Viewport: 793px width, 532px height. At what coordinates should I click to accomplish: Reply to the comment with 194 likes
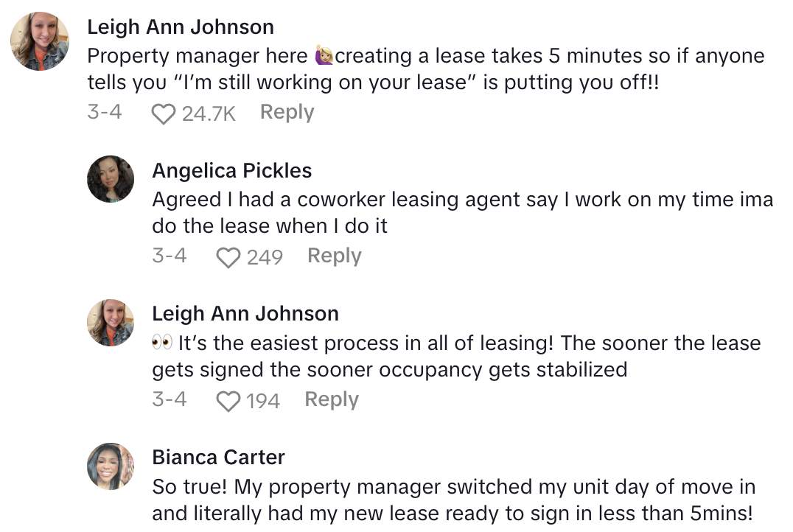pyautogui.click(x=331, y=400)
